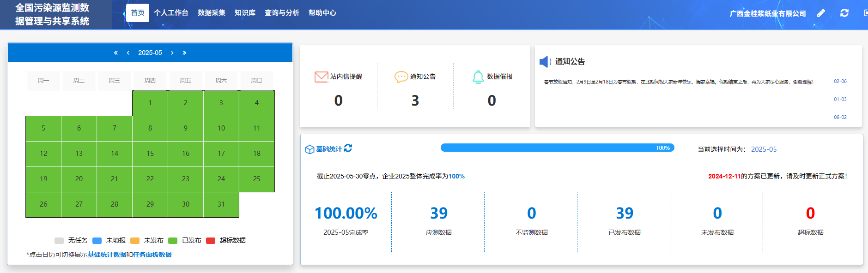Refresh the 基础统计 statistics panel

coord(348,148)
